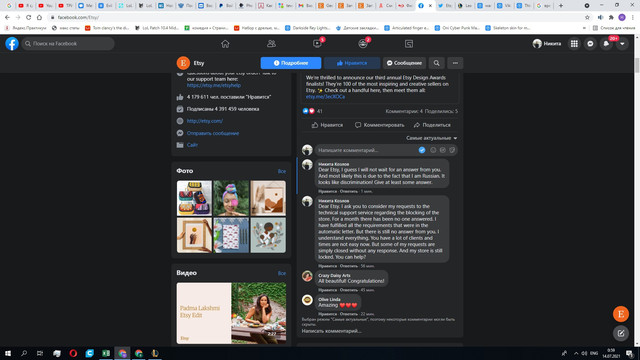Click the Напишите комментарий input field
640x360 pixels.
[x=386, y=150]
